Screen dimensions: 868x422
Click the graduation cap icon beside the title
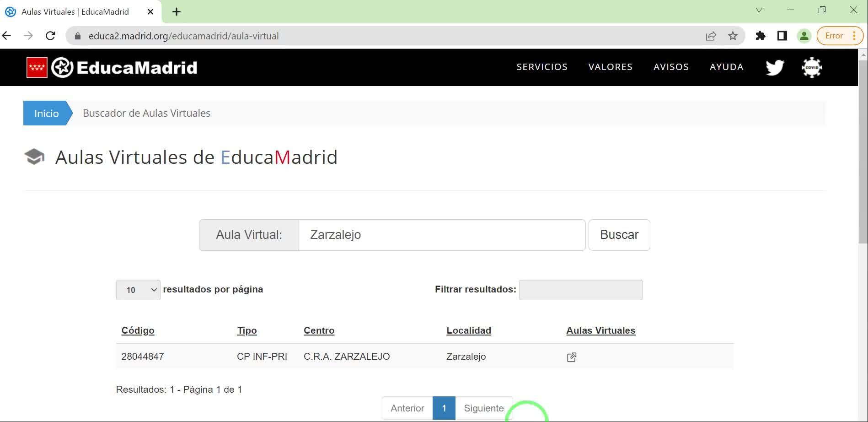point(34,157)
